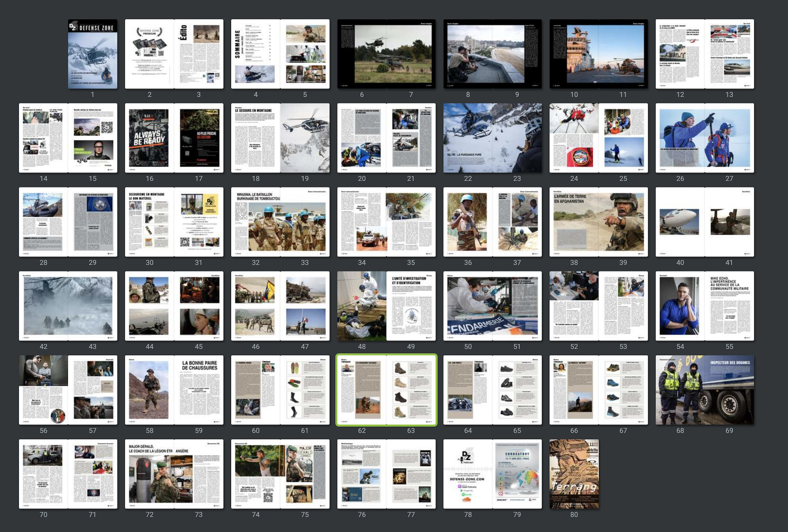The height and width of the screenshot is (532, 788).
Task: Open the Eurosatory advertisement page 79
Action: 517,474
